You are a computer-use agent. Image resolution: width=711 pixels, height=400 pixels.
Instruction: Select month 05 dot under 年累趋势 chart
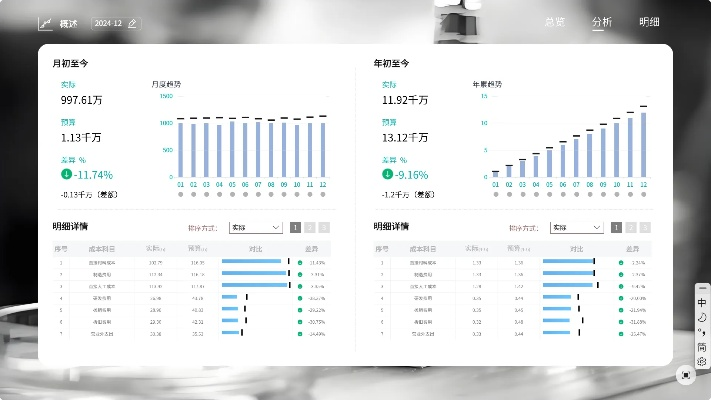pyautogui.click(x=550, y=195)
